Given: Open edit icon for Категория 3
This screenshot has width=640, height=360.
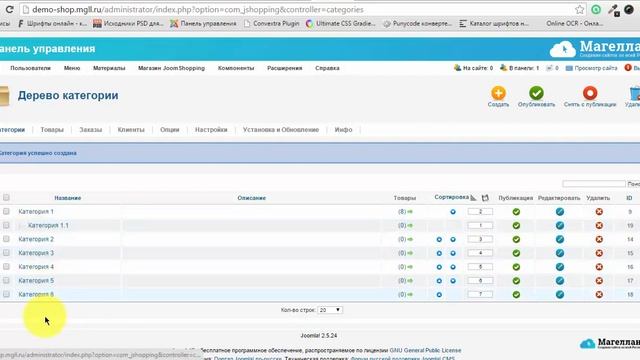Looking at the screenshot, I should pos(560,253).
